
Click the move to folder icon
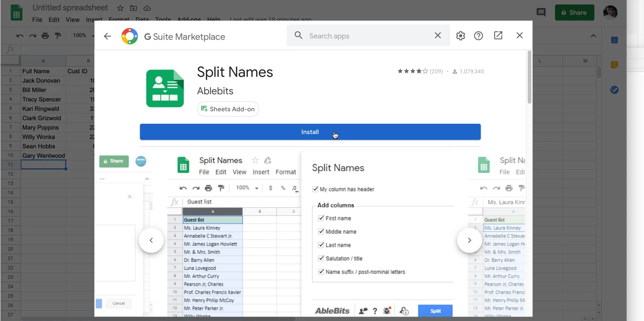133,8
